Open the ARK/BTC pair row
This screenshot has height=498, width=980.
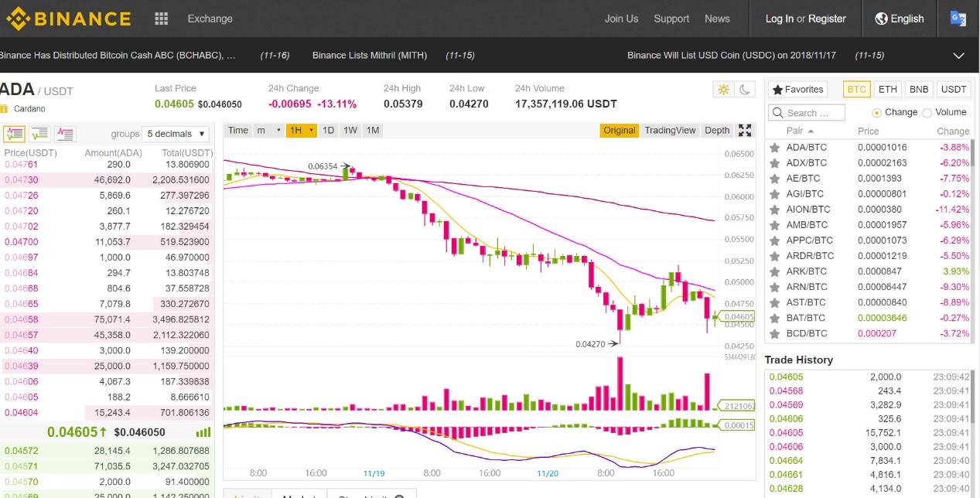868,271
